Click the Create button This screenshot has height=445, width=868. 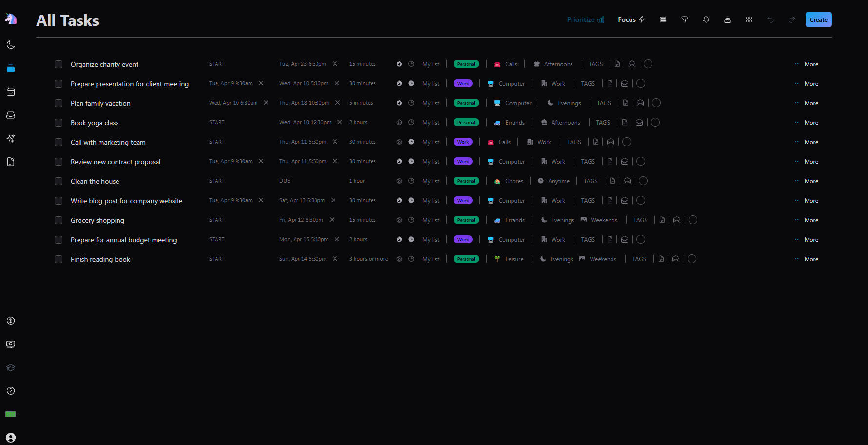coord(818,19)
